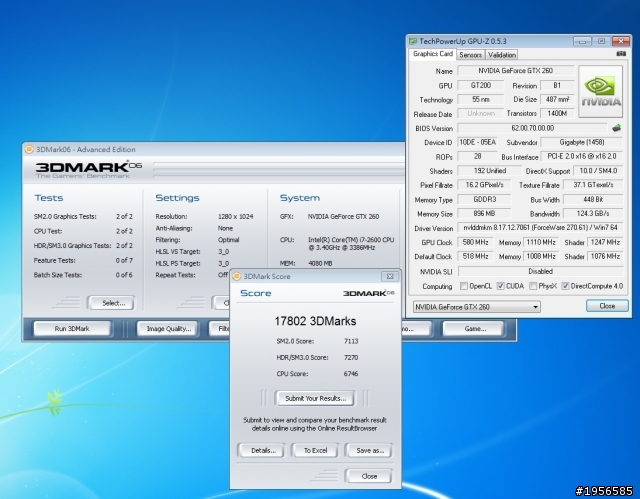The image size is (640, 499).
Task: Click the Save as... button
Action: point(370,450)
